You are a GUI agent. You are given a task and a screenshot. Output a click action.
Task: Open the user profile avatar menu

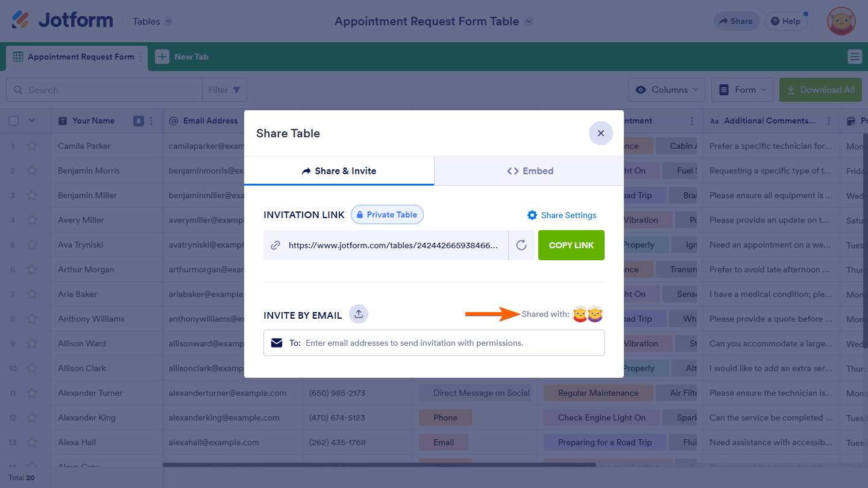coord(841,21)
